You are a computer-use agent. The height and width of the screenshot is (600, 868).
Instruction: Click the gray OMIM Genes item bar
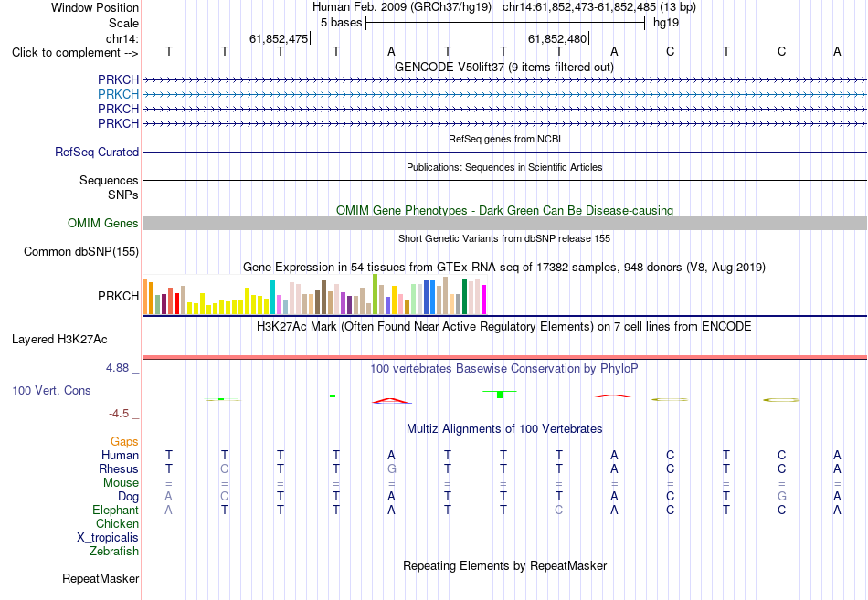pos(504,223)
